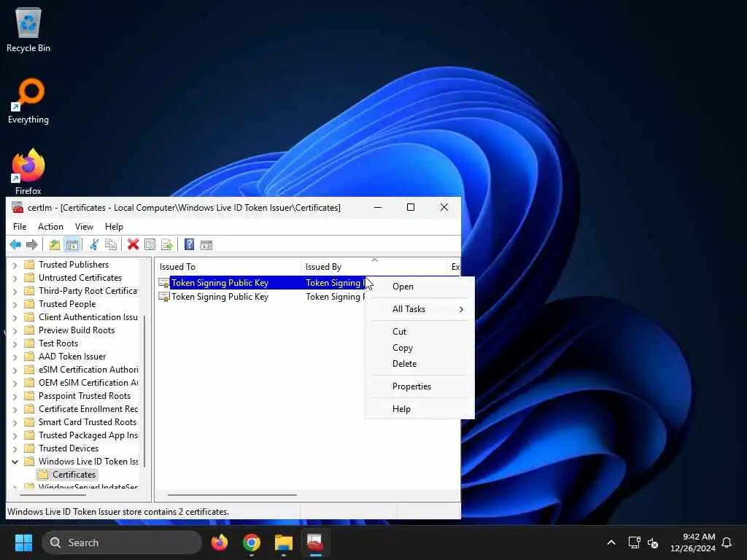Click the Show/Hide Action Pane toolbar icon
Image resolution: width=747 pixels, height=560 pixels.
pos(206,245)
